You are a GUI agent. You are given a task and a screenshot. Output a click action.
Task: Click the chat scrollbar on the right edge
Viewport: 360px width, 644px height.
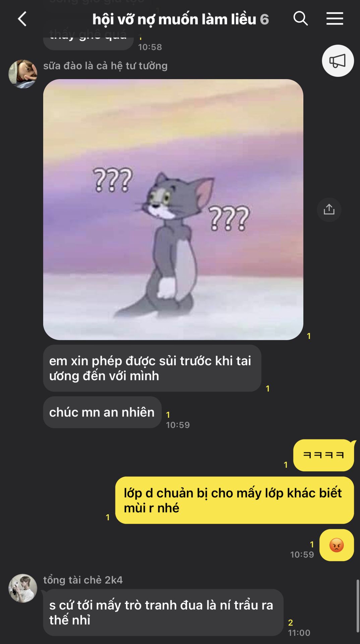click(x=357, y=606)
